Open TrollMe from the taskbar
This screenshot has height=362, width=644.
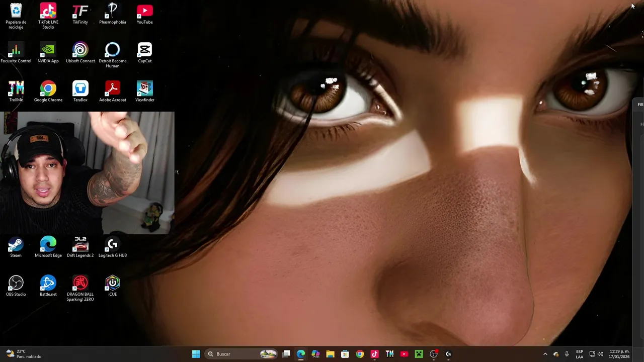[389, 354]
